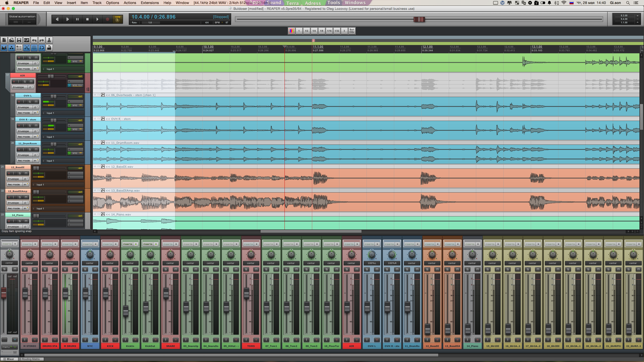644x362 pixels.
Task: Toggle the grid lines icon
Action: pos(19,48)
